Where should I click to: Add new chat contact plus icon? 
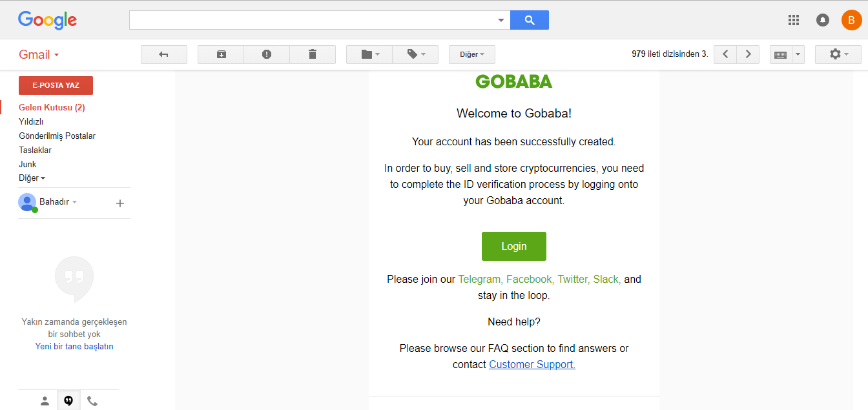pos(119,203)
